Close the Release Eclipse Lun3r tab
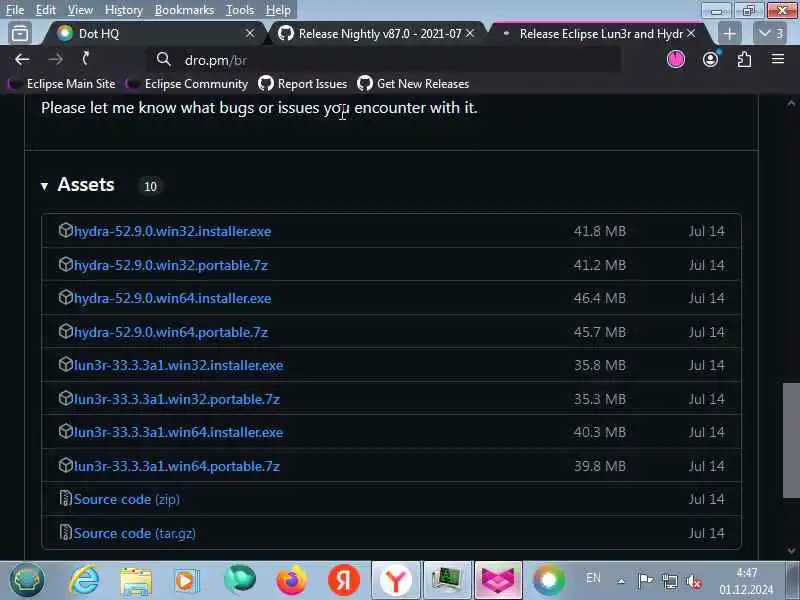Viewport: 800px width, 600px height. click(691, 33)
